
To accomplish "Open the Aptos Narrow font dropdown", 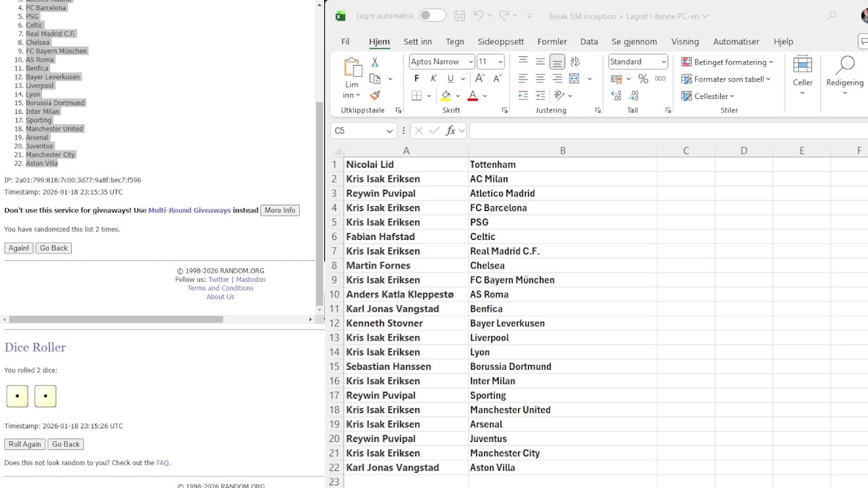I will click(470, 62).
